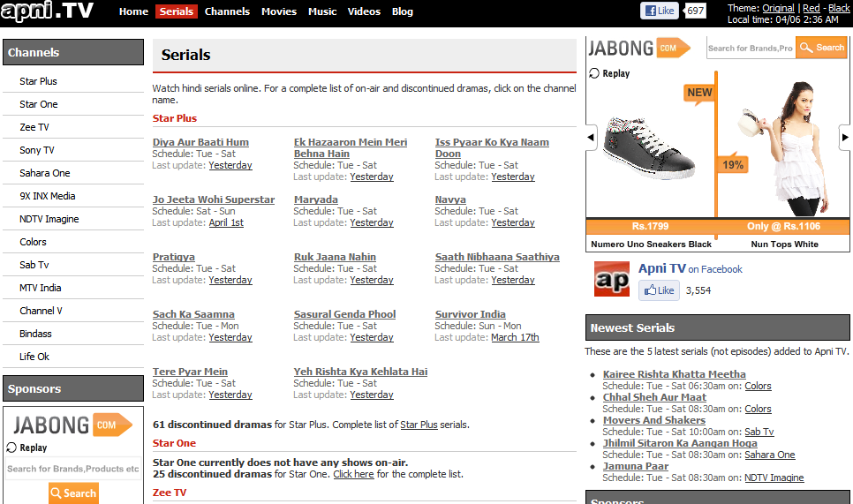The width and height of the screenshot is (853, 504).
Task: Click Search button in sidebar Sponsors ad
Action: pos(73,493)
